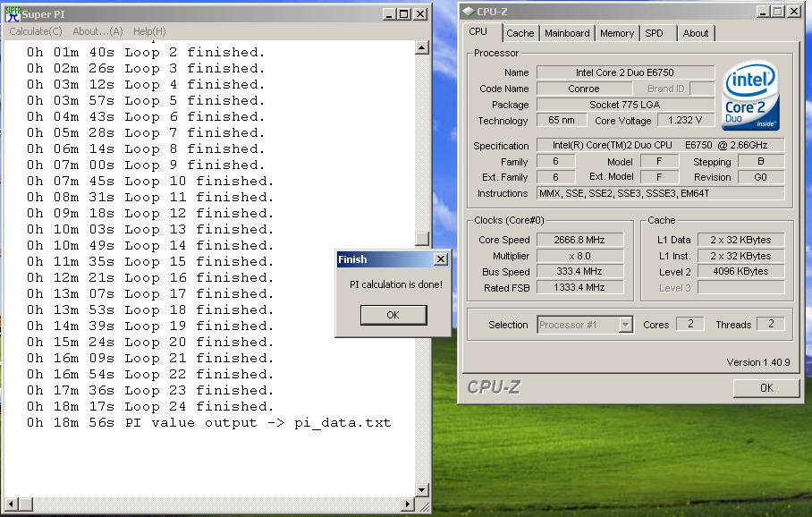Click the Stepping value B
The width and height of the screenshot is (812, 517).
click(761, 162)
